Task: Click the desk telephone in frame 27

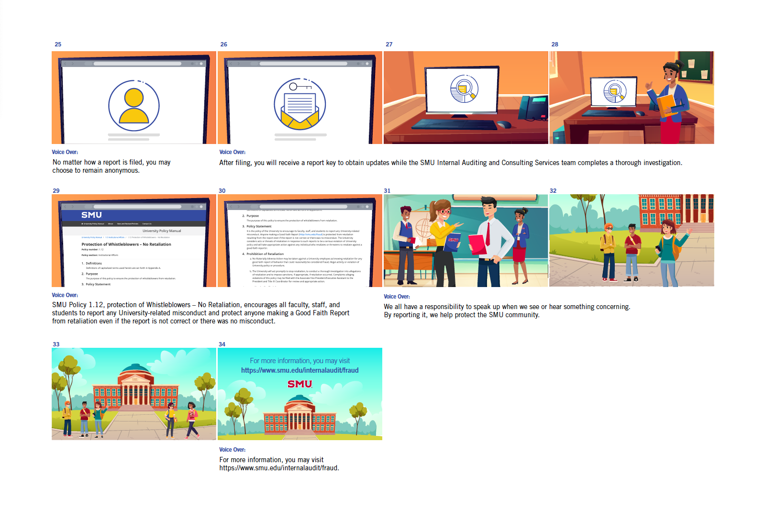Action: (x=533, y=108)
